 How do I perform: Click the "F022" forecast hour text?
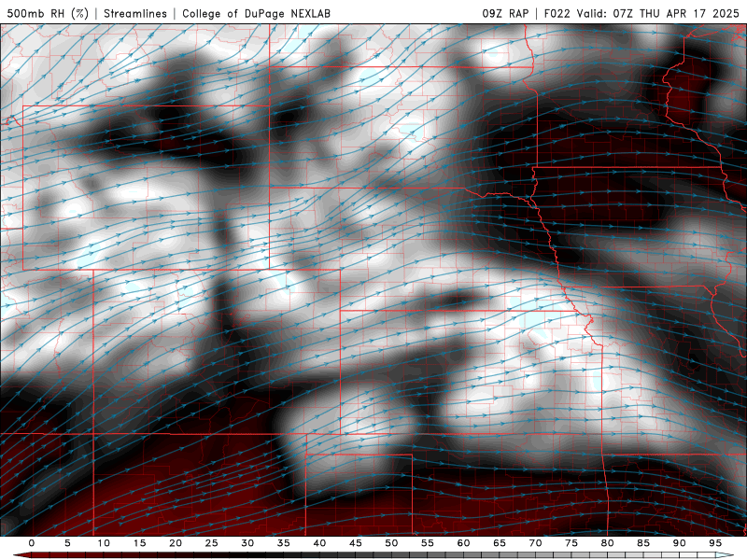[557, 13]
